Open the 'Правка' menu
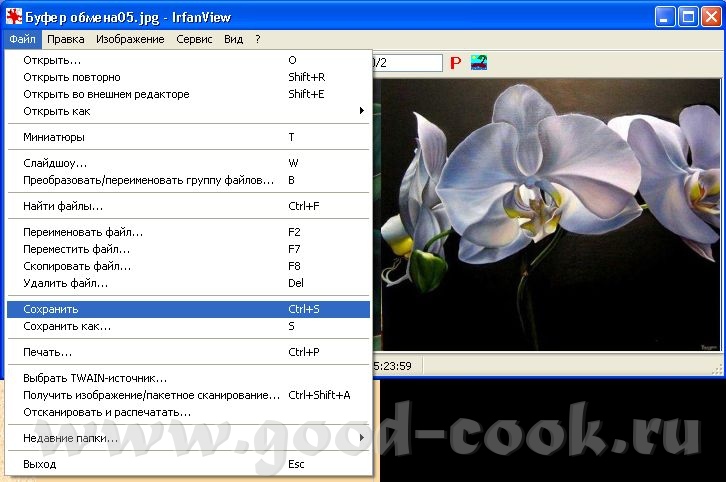 (x=66, y=39)
